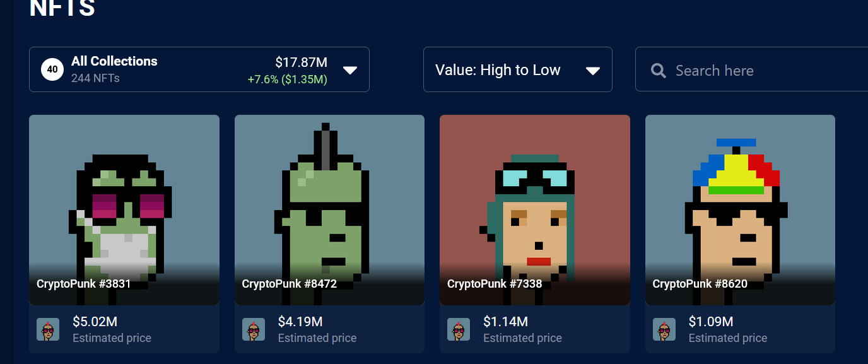The image size is (868, 364).
Task: Click the $17.87M total value
Action: pyautogui.click(x=302, y=62)
